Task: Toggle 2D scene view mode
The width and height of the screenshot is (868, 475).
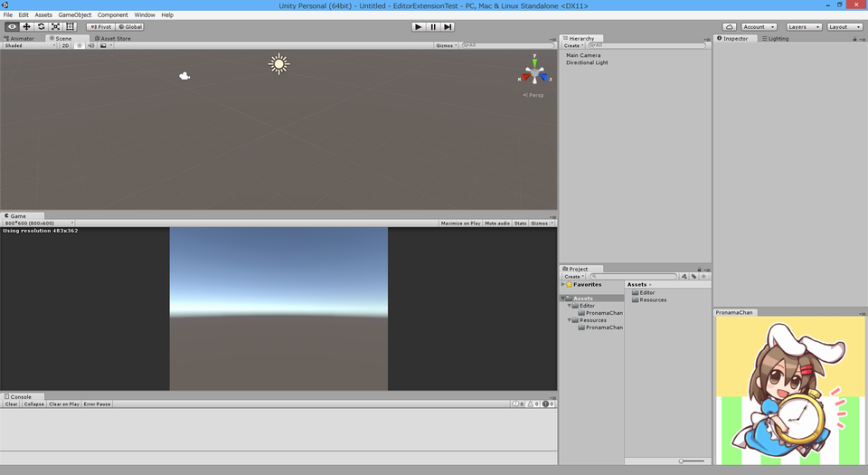Action: 65,45
